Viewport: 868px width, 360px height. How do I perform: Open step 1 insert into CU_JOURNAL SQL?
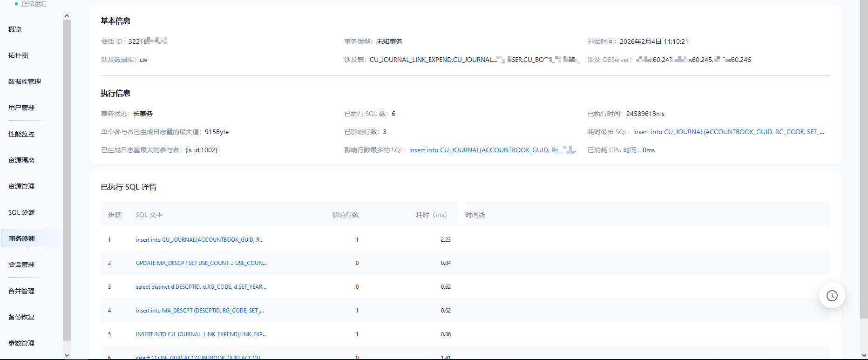pos(199,240)
